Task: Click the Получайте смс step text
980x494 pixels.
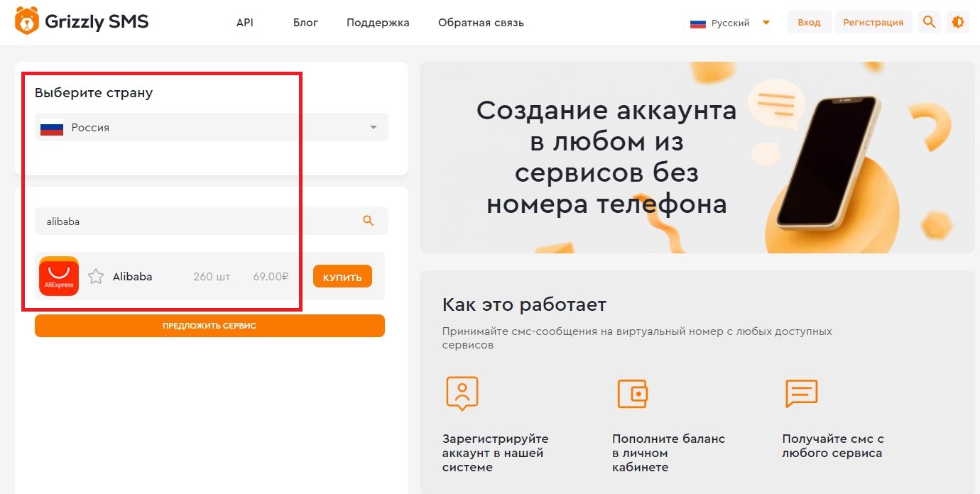Action: click(833, 446)
